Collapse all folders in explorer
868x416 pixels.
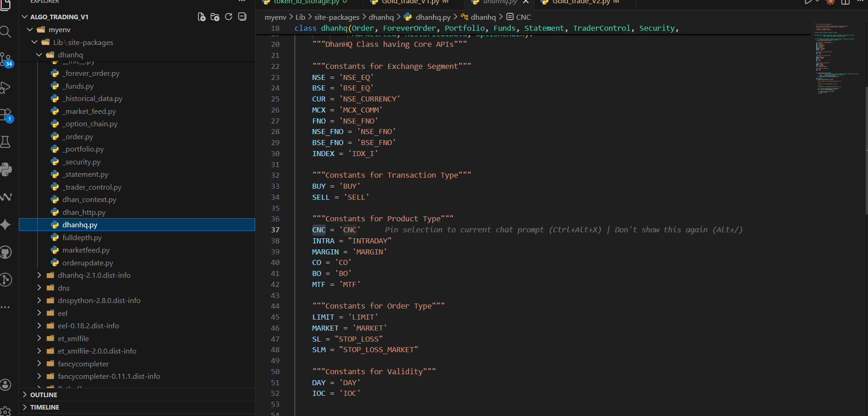(x=242, y=17)
